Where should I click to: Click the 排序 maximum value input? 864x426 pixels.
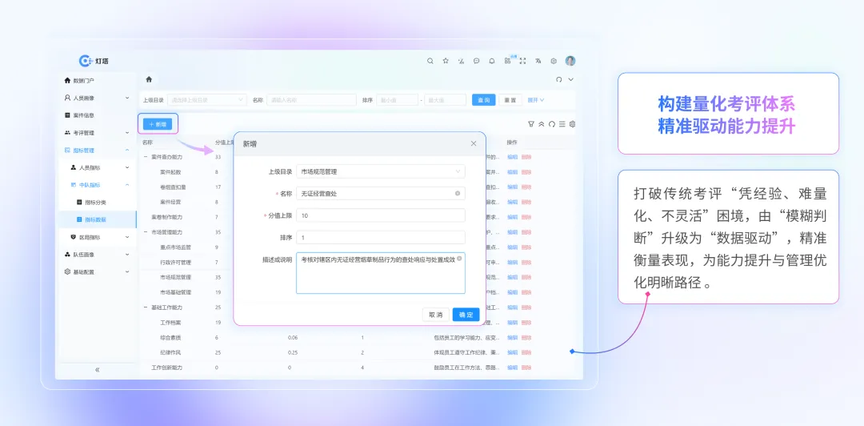point(445,100)
